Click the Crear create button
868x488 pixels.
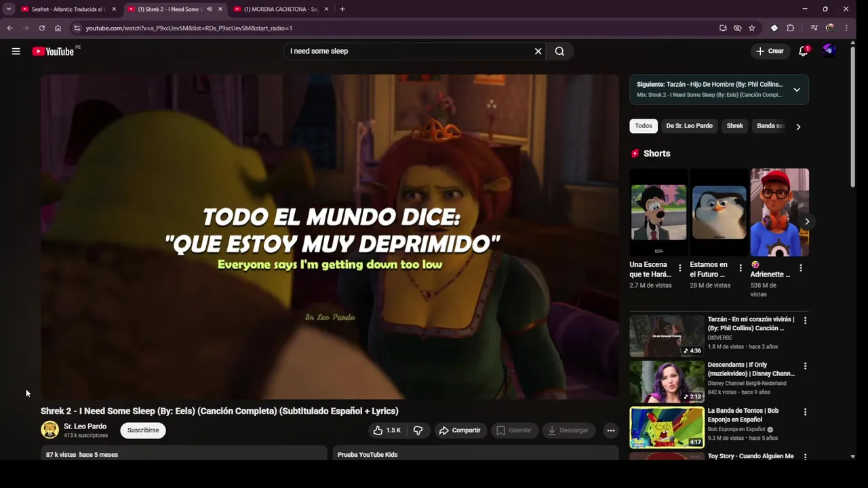coord(770,51)
